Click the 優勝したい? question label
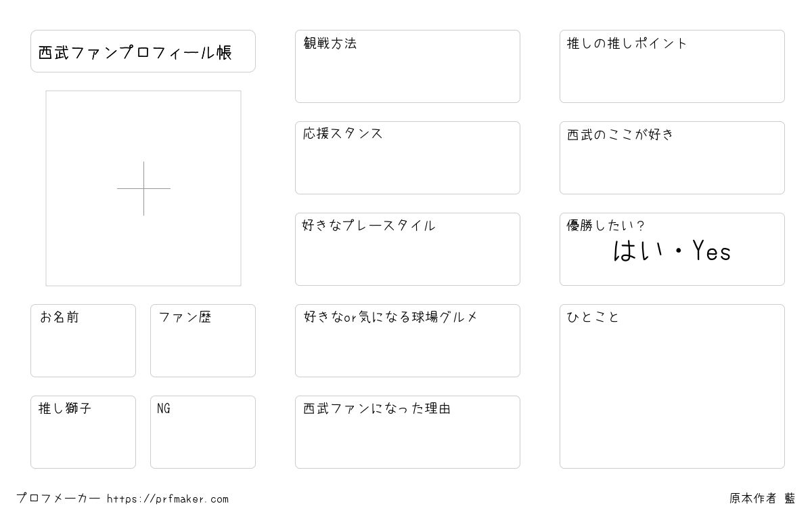Viewport: 812px width, 508px height. (606, 226)
